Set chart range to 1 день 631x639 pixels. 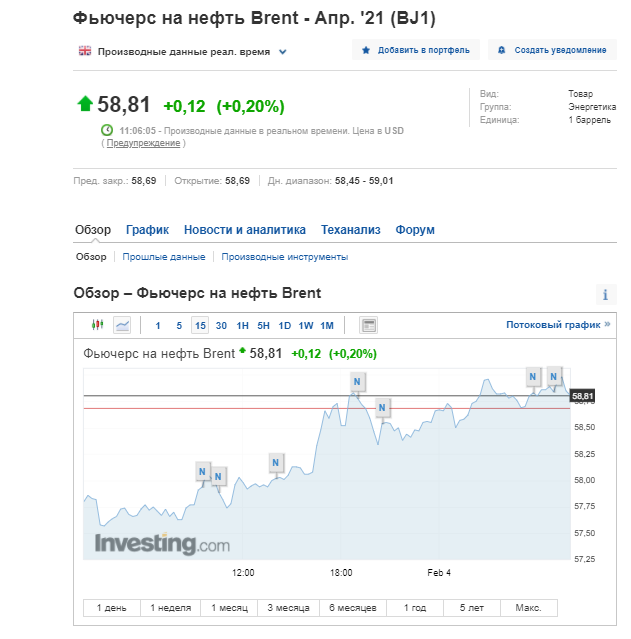pos(112,608)
